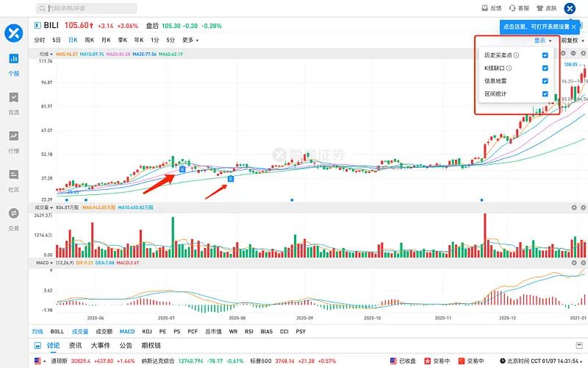Screen dimensions: 588x368
Task: Click the upper blue 买 marker on chart
Action: click(x=182, y=169)
